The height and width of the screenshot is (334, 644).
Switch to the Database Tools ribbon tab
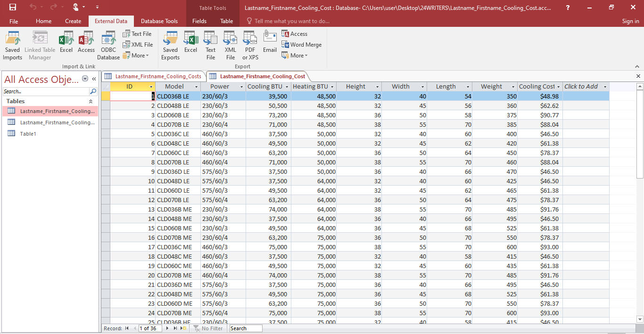[x=159, y=21]
